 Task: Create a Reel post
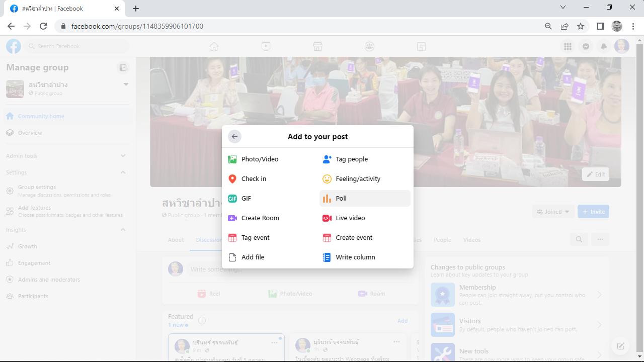coord(209,294)
